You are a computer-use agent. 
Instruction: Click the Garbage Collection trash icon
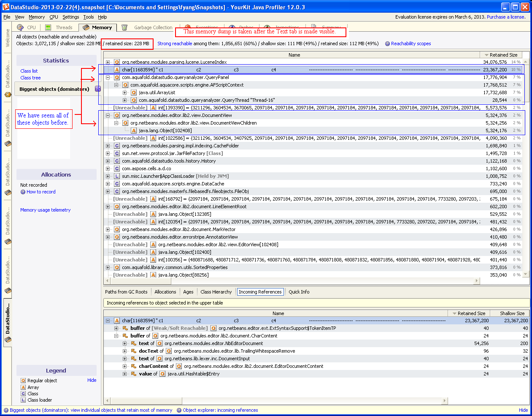coord(124,27)
